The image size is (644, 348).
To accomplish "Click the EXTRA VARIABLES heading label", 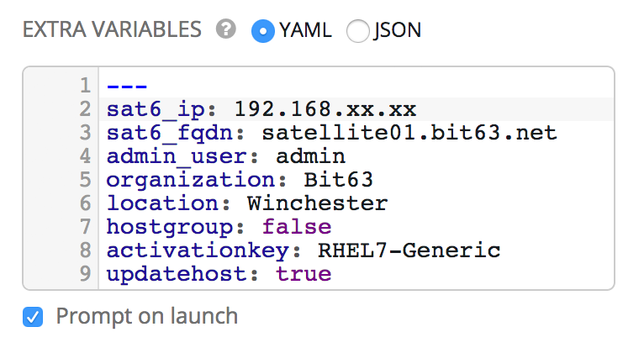I will click(x=113, y=31).
